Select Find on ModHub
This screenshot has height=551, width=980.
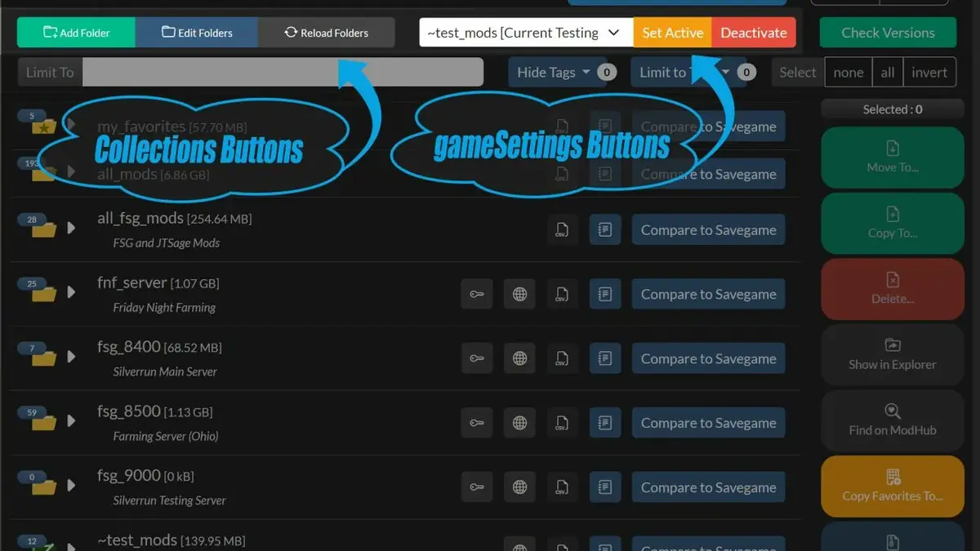(x=892, y=421)
